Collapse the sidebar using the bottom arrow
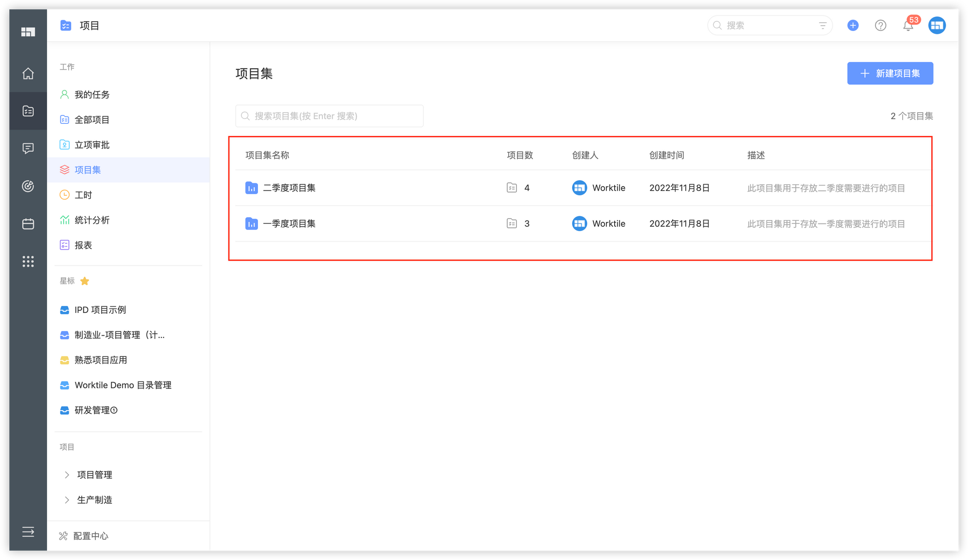This screenshot has width=968, height=560. pos(28,532)
